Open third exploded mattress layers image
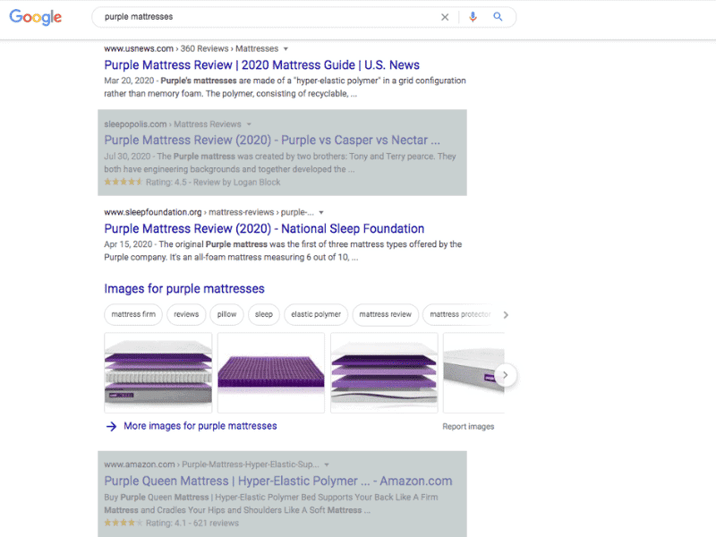Screen dimensions: 716x537 (x=384, y=373)
